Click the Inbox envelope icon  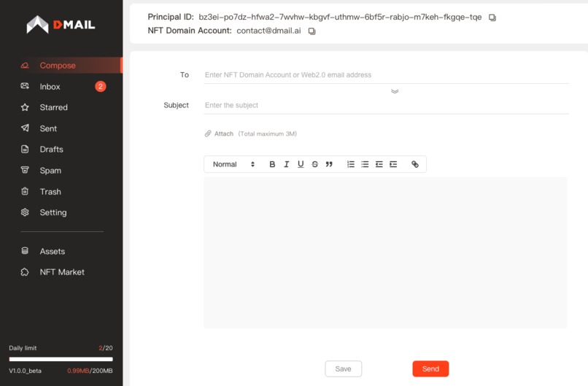tap(25, 86)
